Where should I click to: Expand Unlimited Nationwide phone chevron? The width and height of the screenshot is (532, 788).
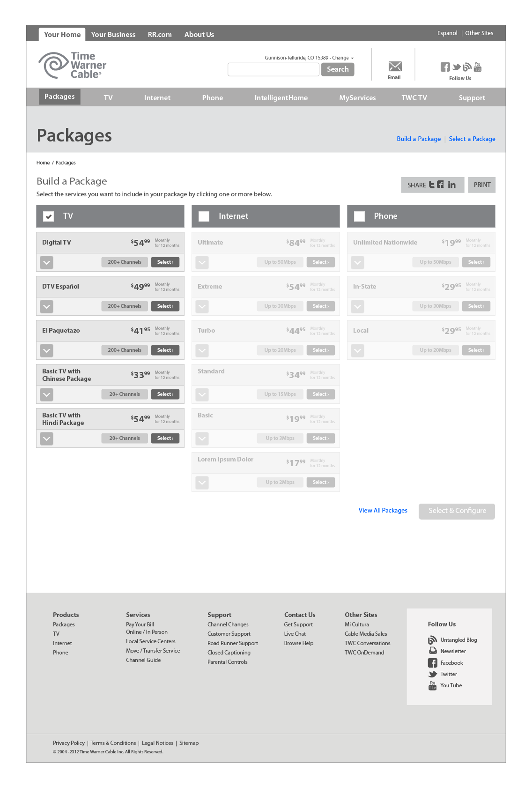[x=357, y=262]
